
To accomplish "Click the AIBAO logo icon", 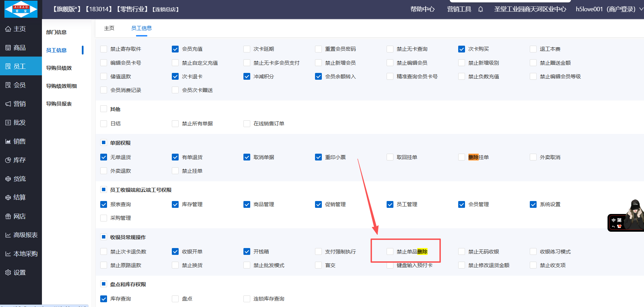I will tap(21, 9).
